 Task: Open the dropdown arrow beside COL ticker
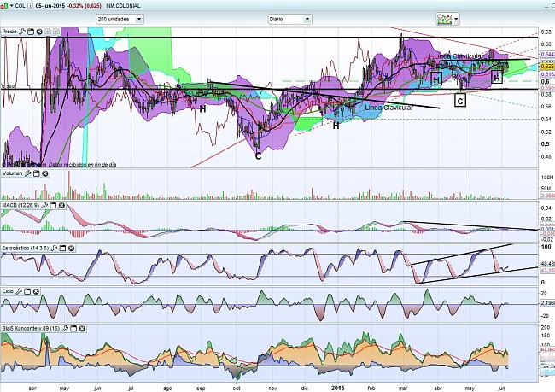tap(12, 6)
